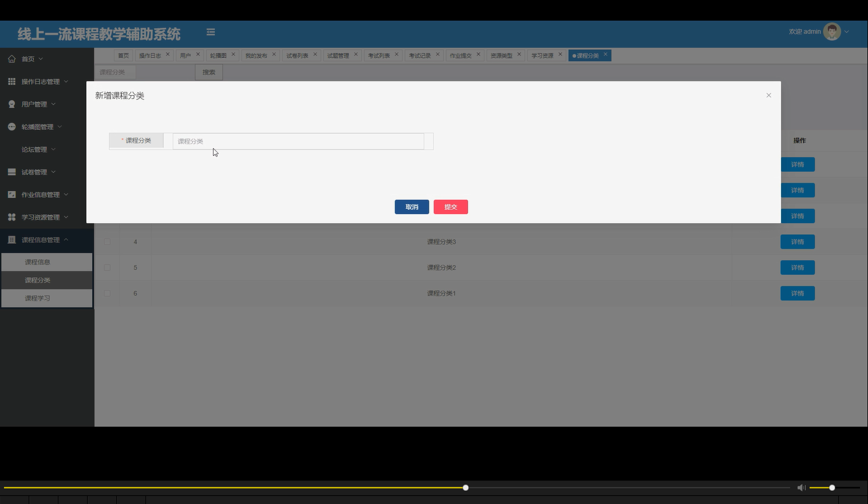The image size is (868, 504).
Task: Close the 资源类型 tab with its X
Action: (x=519, y=54)
